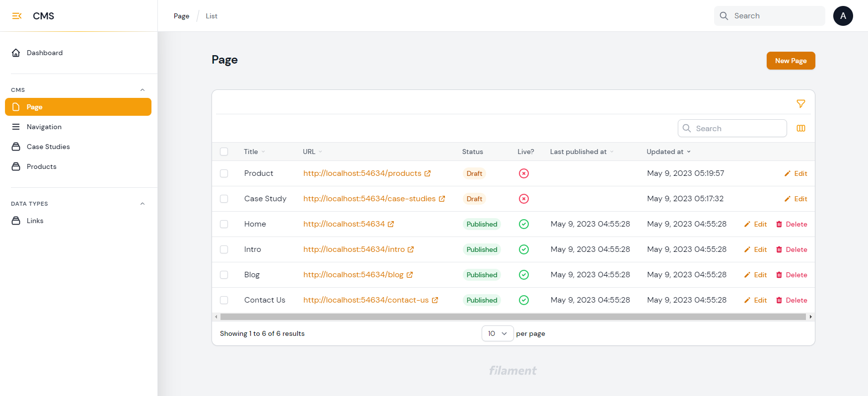This screenshot has width=868, height=396.
Task: Click the trash icon for the Home row
Action: (779, 224)
